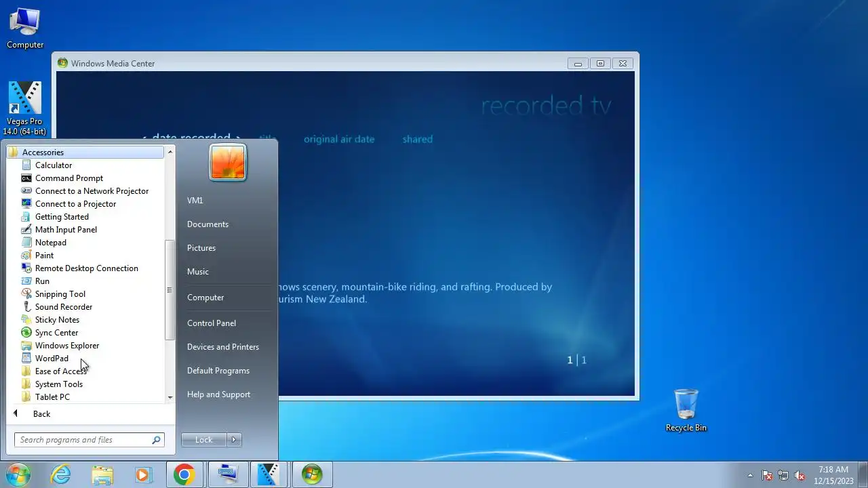Open Devices and Printers

223,347
